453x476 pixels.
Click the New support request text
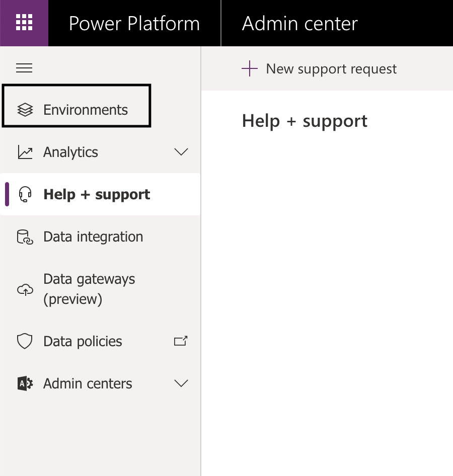[331, 69]
